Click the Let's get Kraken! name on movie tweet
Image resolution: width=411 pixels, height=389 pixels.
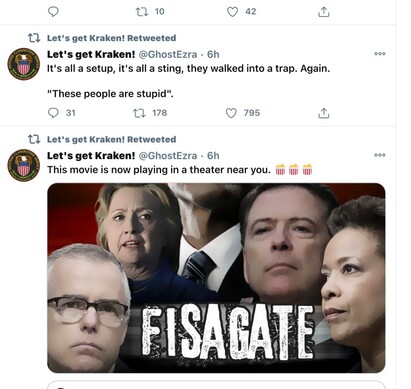tap(91, 155)
